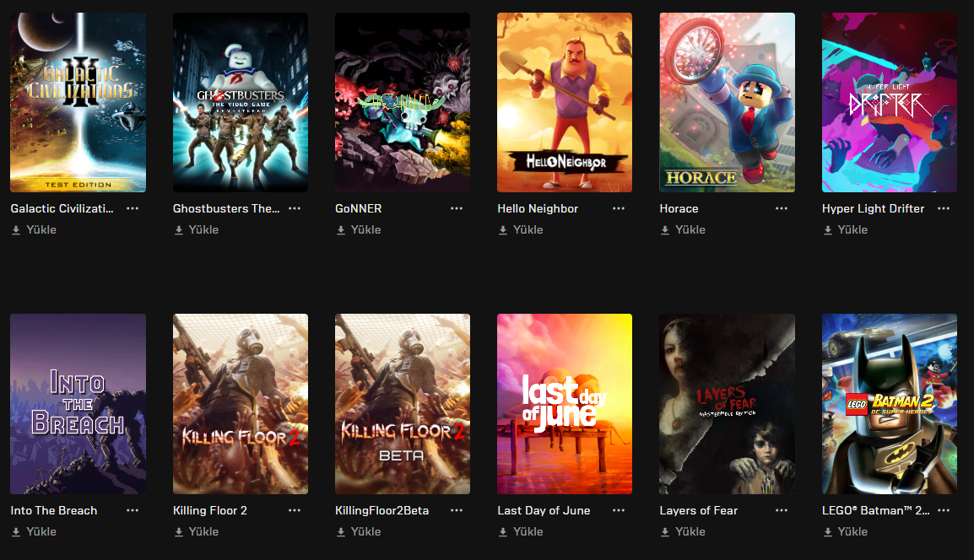This screenshot has height=560, width=974.
Task: Select the 'Killing Floor 2' title text
Action: pos(210,510)
